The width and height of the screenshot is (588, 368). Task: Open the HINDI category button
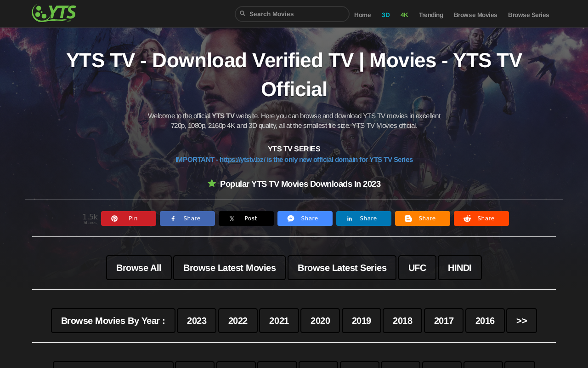click(x=460, y=268)
